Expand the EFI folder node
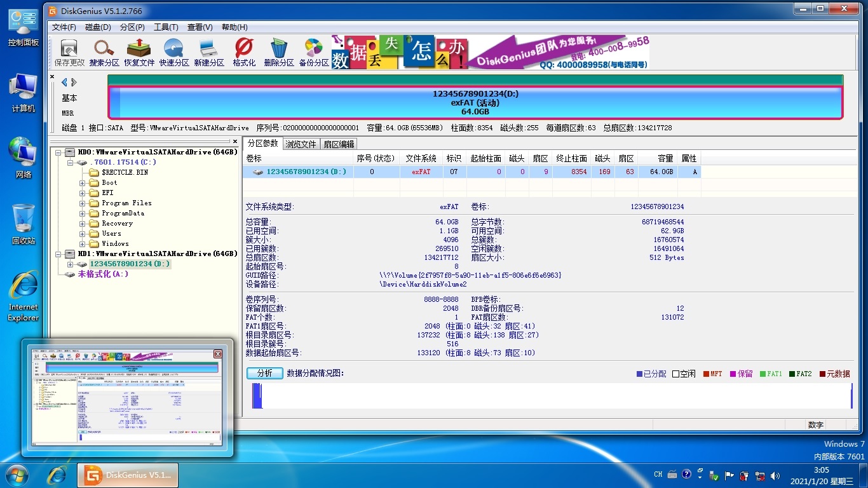Screen dimensions: 868x488 pyautogui.click(x=82, y=193)
